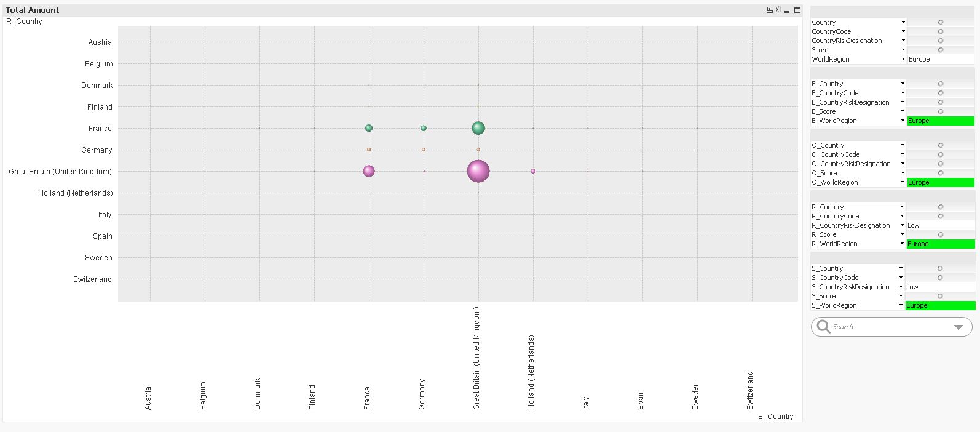Click the large green France row bubble
Screen dimensions: 980x432
point(478,128)
